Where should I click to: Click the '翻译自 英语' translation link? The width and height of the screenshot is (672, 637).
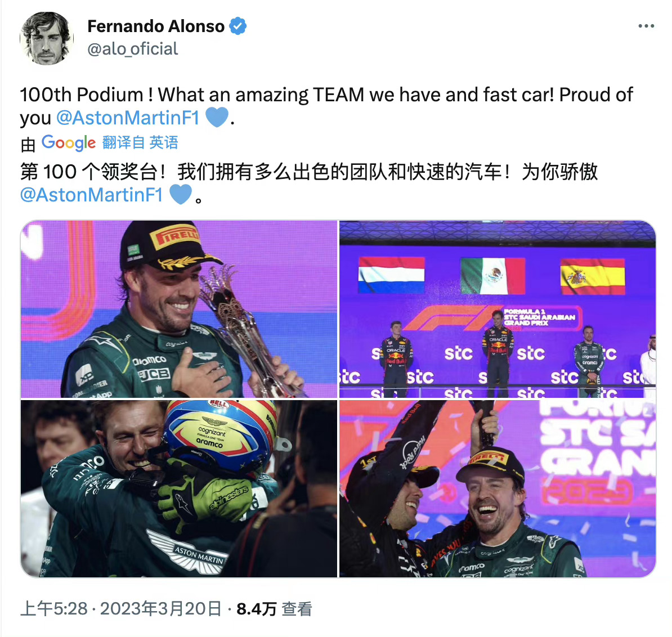click(140, 143)
